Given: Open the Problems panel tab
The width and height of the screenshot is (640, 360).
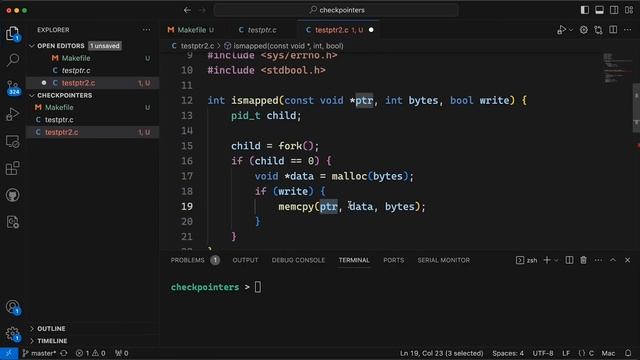Looking at the screenshot, I should click(195, 260).
